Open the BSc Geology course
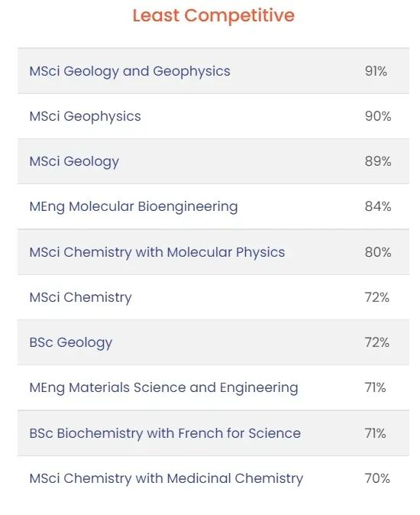Image resolution: width=420 pixels, height=515 pixels. (x=71, y=342)
